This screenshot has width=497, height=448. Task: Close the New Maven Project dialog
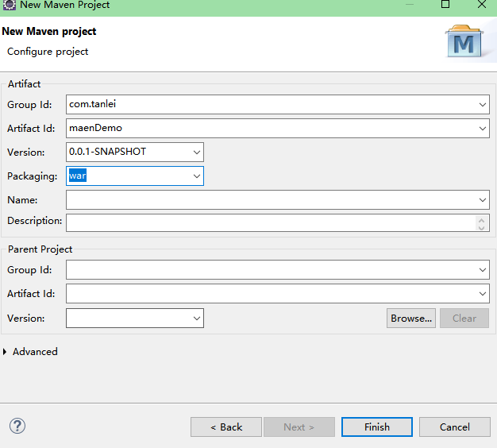pos(482,4)
